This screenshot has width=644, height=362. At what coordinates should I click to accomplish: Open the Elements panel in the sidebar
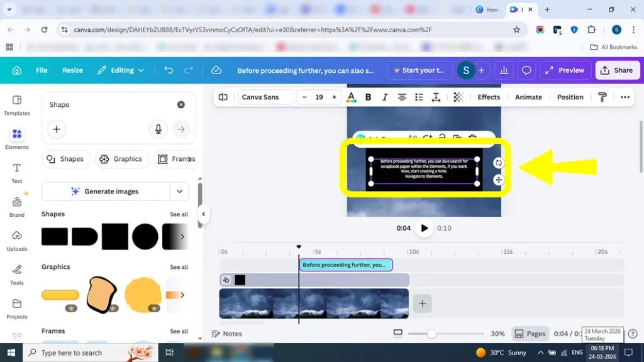tap(17, 137)
